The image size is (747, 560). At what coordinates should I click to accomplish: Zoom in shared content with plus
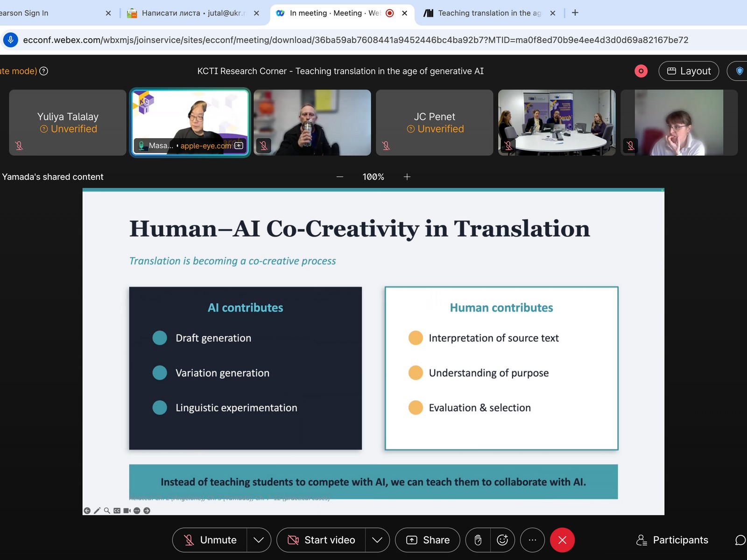(407, 177)
